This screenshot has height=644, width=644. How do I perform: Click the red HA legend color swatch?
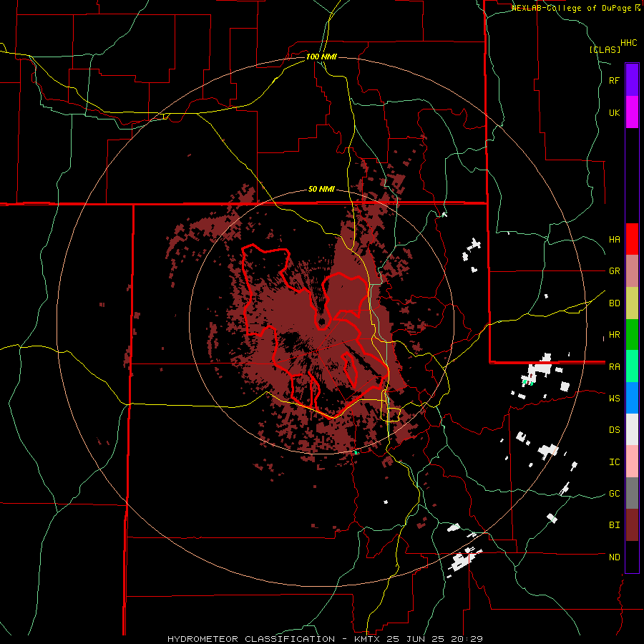(632, 239)
